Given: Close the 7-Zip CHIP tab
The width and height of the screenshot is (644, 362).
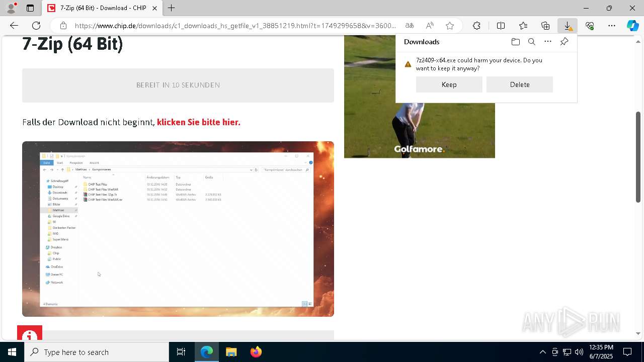Looking at the screenshot, I should click(155, 8).
